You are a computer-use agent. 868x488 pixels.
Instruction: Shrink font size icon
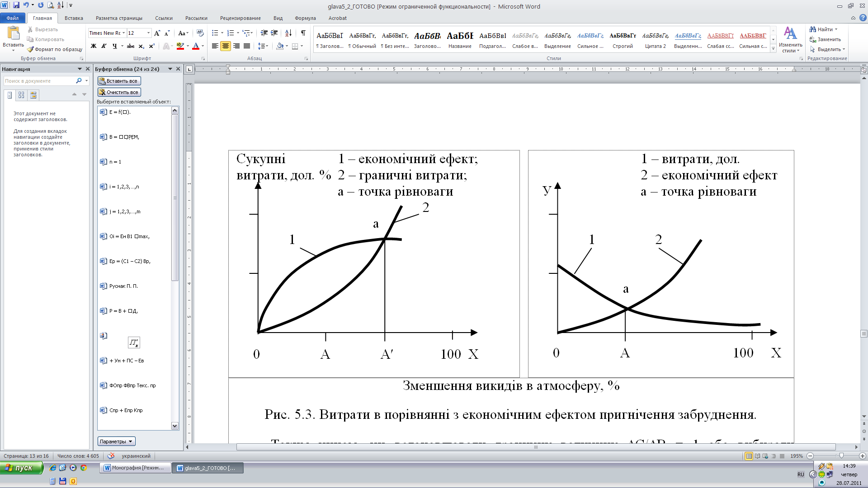[x=167, y=33]
